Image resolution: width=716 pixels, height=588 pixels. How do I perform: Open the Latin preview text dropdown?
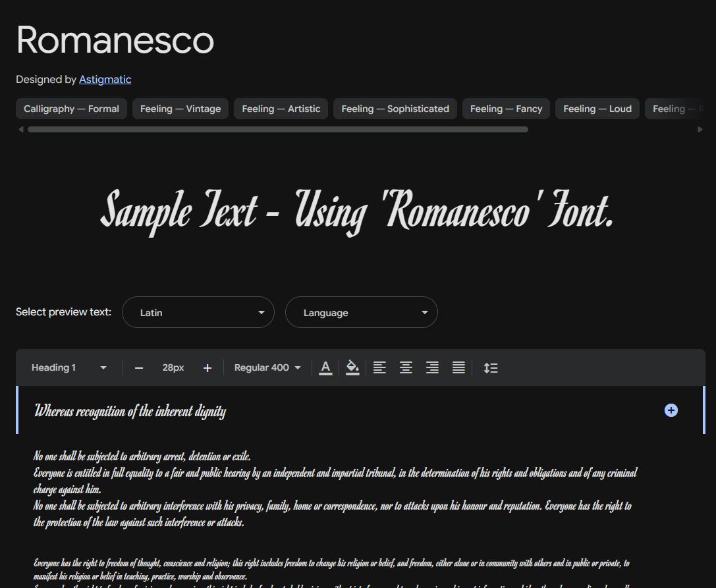[198, 312]
